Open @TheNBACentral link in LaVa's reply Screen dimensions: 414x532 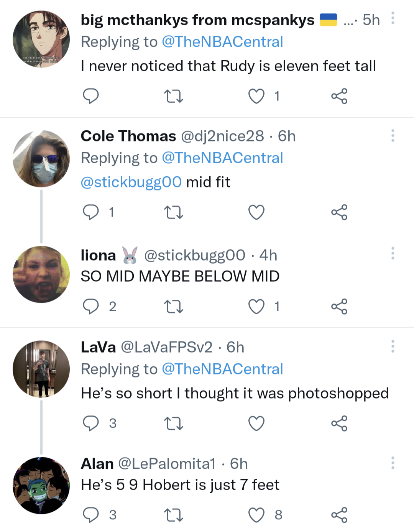pos(222,369)
